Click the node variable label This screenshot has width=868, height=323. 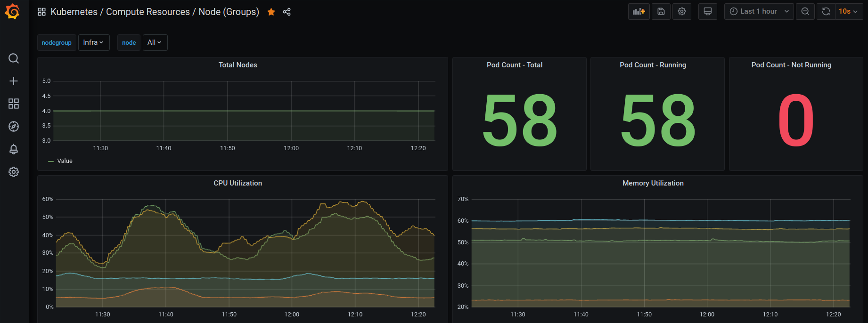pyautogui.click(x=129, y=42)
